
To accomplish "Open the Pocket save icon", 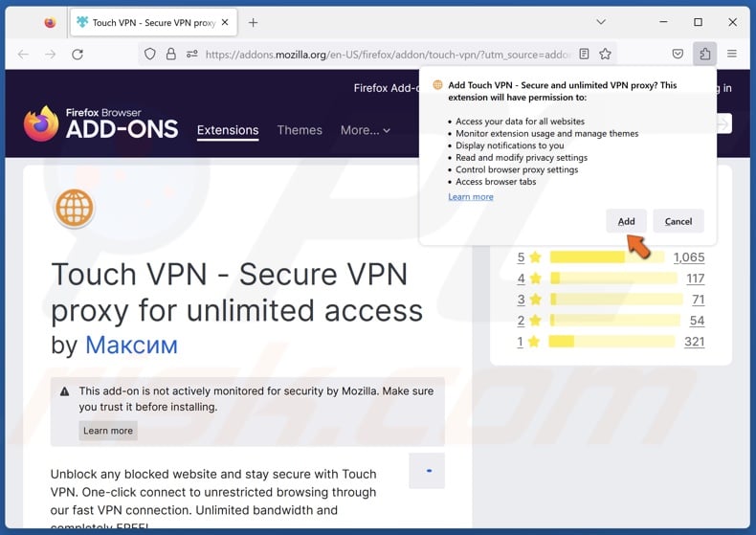I will click(x=678, y=55).
